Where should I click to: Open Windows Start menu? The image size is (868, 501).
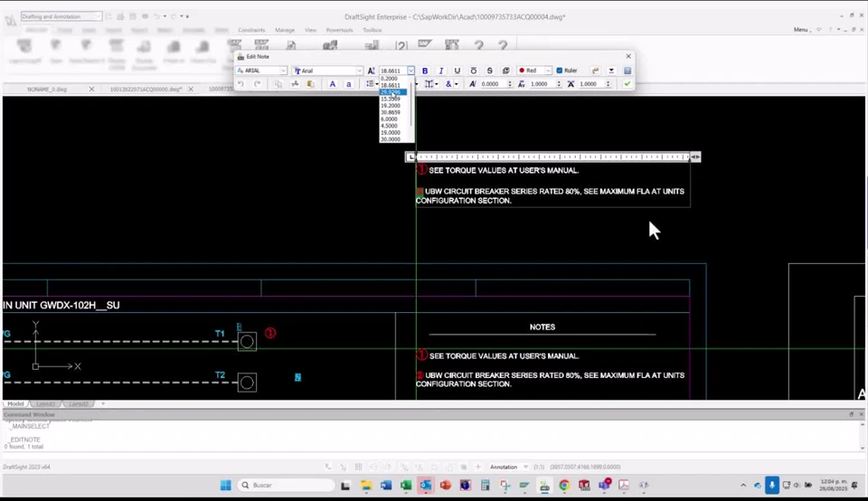click(x=225, y=486)
